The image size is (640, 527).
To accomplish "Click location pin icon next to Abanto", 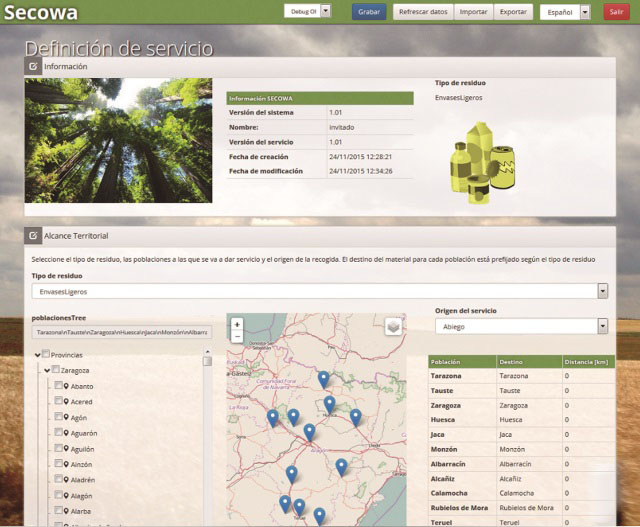I will [x=66, y=386].
